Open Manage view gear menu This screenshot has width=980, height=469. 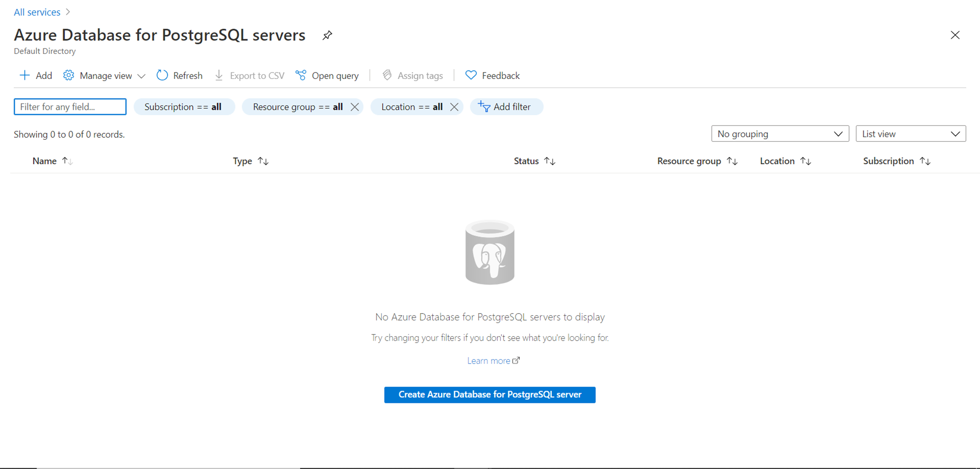104,75
